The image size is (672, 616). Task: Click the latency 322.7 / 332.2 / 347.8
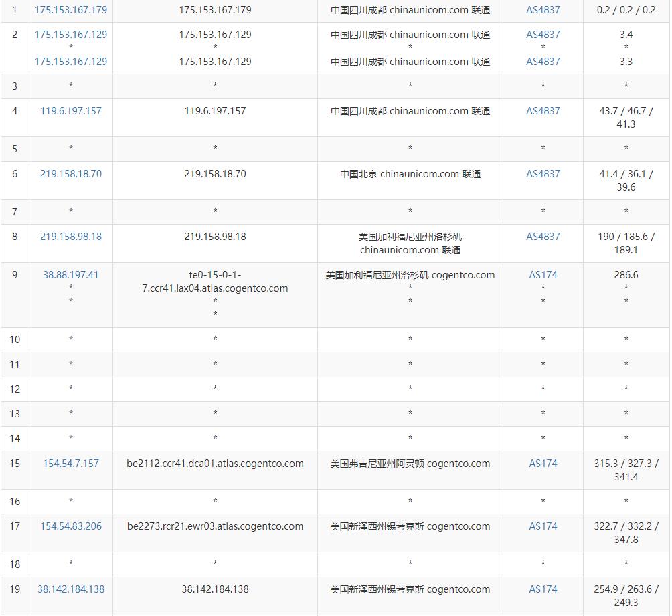[626, 533]
